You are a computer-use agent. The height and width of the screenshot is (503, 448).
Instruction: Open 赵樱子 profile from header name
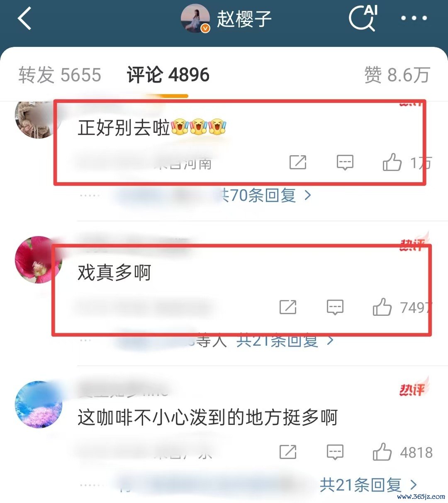(244, 19)
